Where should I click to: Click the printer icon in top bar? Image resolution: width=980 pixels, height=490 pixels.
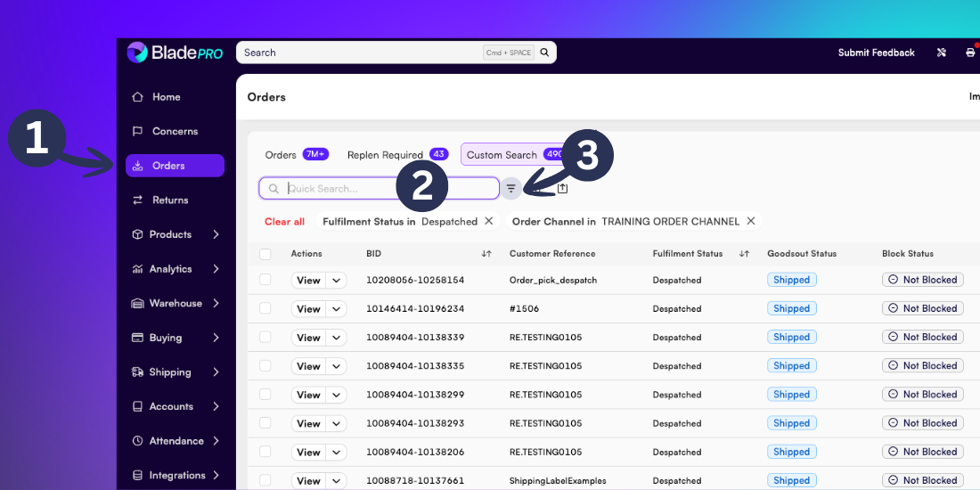(x=970, y=53)
